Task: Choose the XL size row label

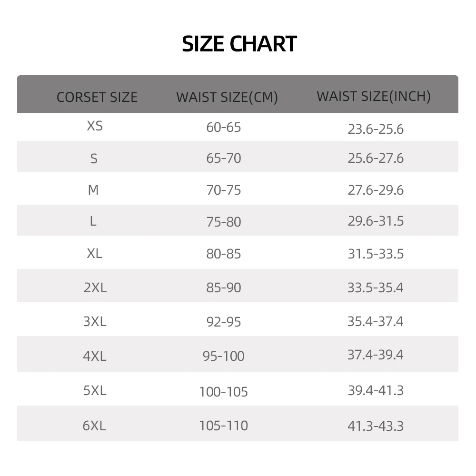Action: (94, 253)
